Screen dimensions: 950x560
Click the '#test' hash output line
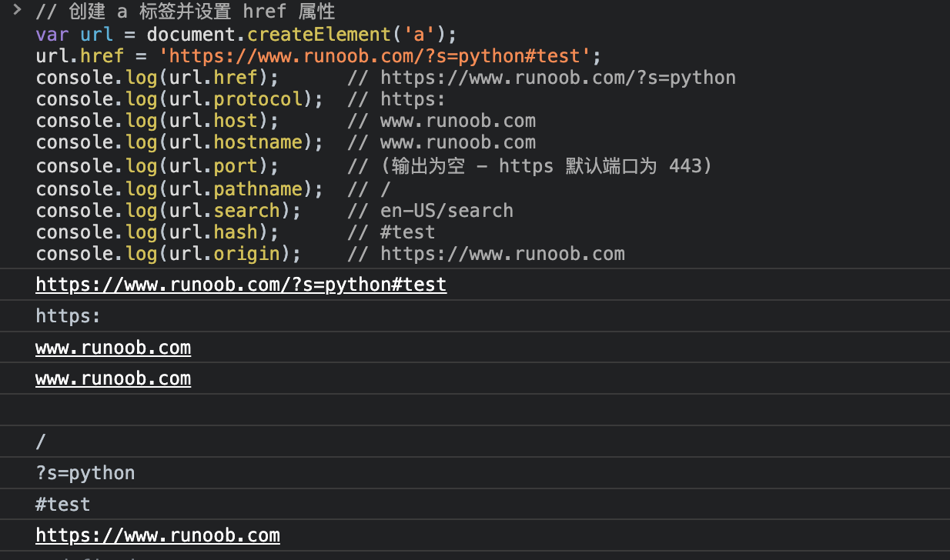coord(63,505)
